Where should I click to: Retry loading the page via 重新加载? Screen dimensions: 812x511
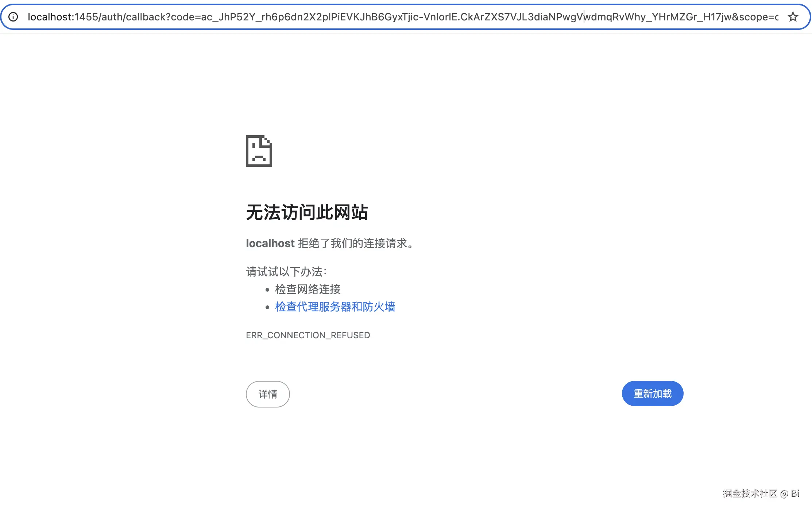[x=653, y=393]
